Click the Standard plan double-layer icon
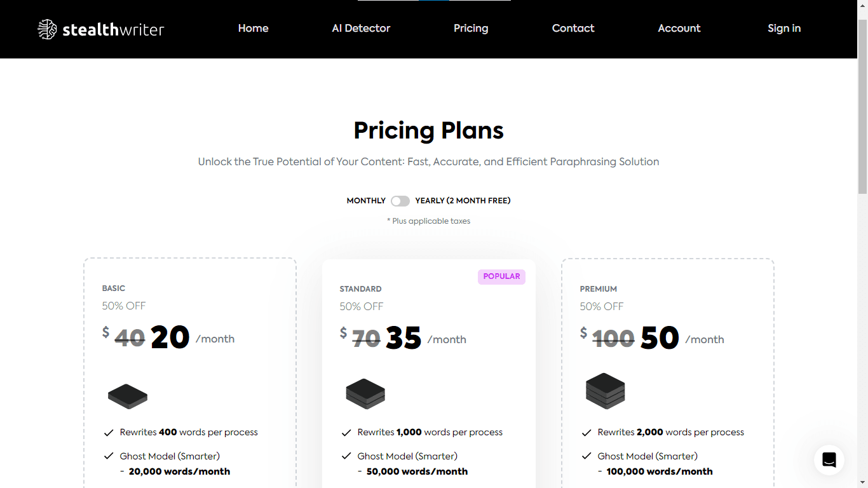The image size is (868, 488). [x=365, y=393]
